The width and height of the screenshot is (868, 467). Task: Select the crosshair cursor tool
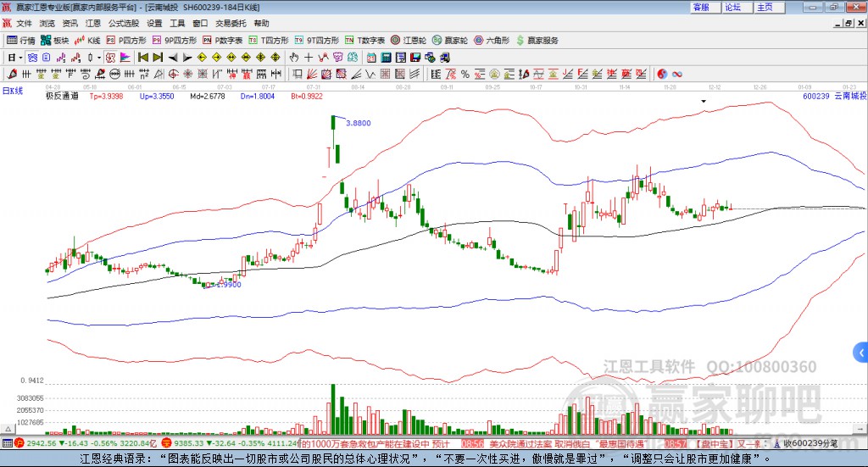tap(309, 58)
